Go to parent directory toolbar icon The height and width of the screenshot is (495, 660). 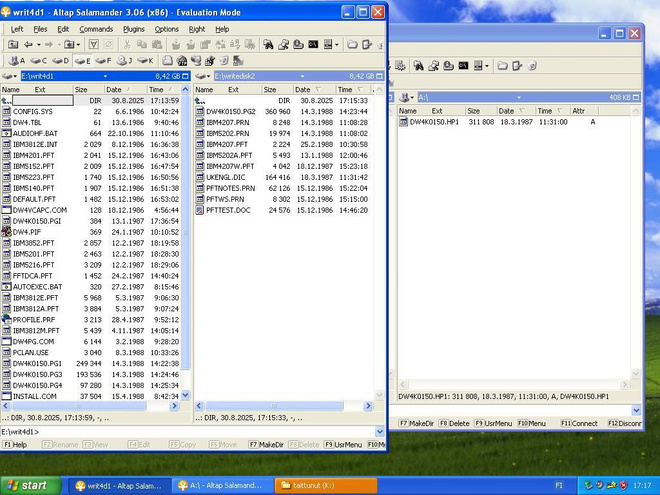point(13,45)
